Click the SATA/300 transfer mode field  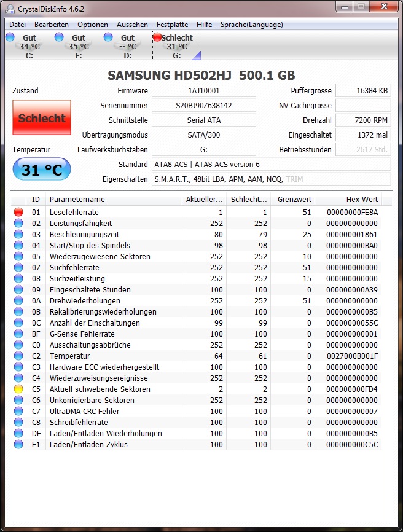tap(204, 135)
